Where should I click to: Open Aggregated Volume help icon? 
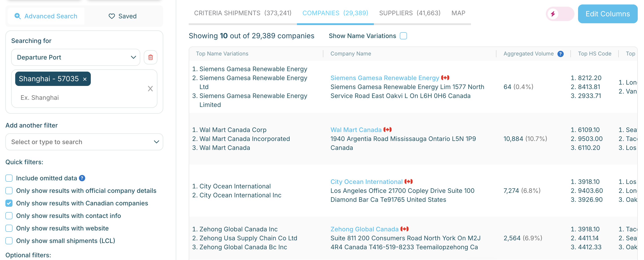pos(561,54)
